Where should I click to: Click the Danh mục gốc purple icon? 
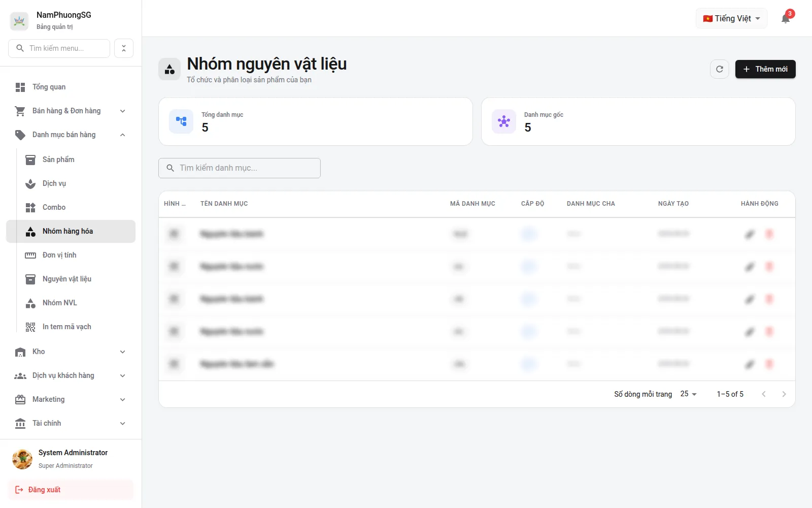click(504, 121)
